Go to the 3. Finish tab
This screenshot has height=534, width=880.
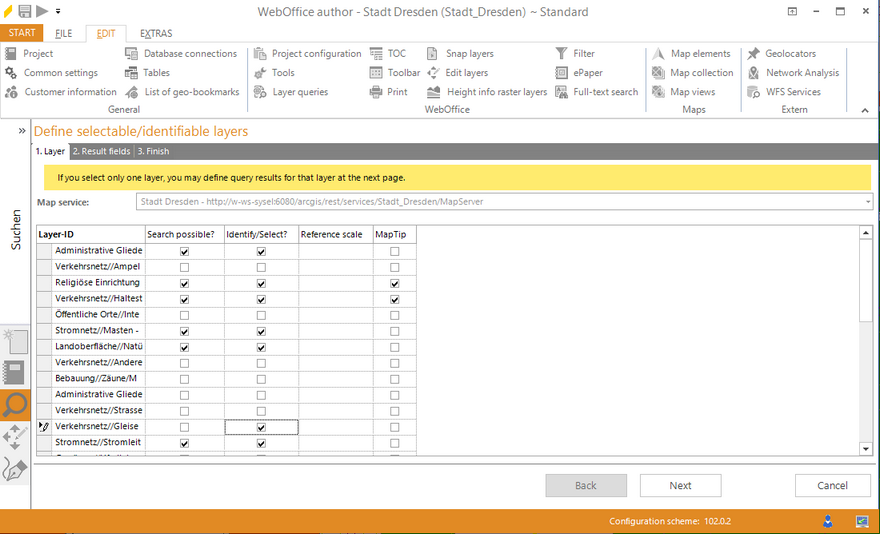(153, 151)
